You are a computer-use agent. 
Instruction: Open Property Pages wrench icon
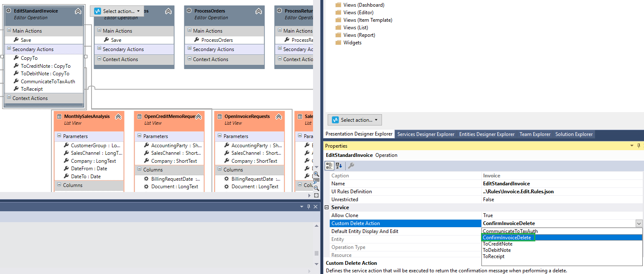pos(351,166)
